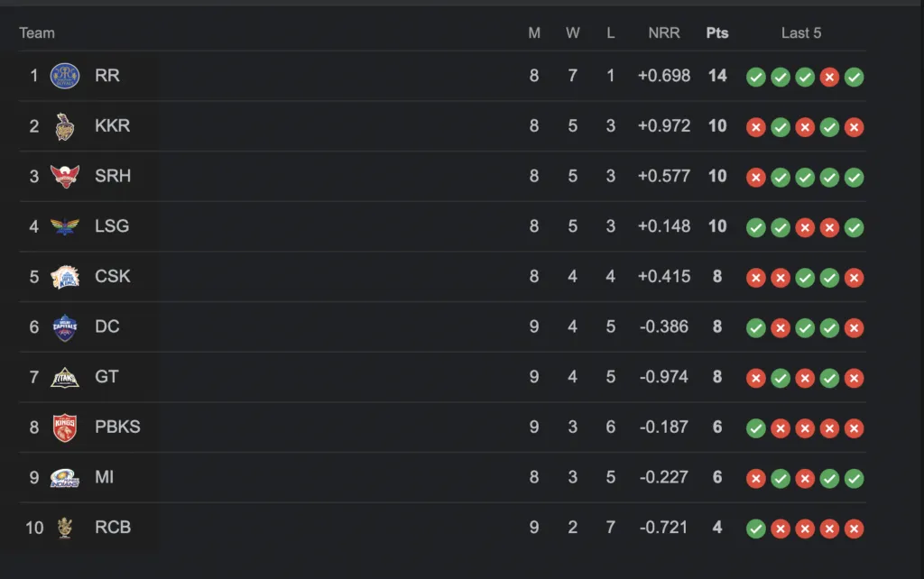Open the SRH eagle logo

coord(65,176)
